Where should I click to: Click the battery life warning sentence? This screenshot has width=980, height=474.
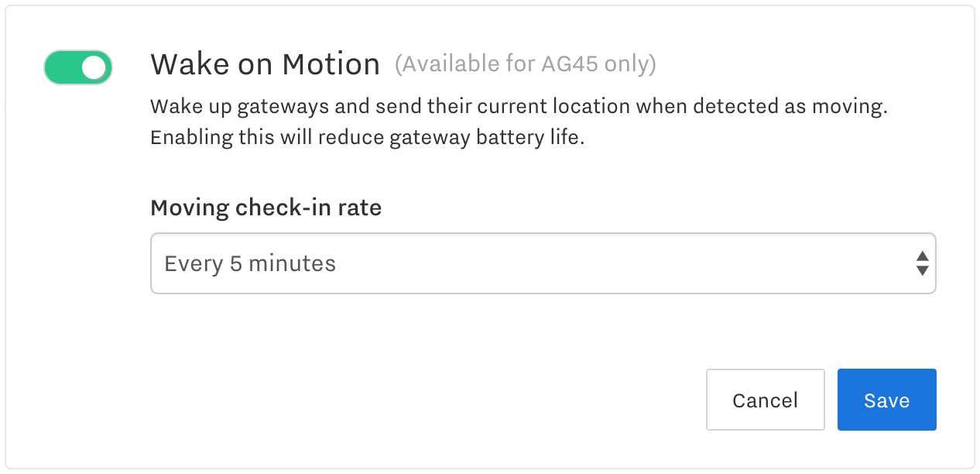(x=365, y=138)
